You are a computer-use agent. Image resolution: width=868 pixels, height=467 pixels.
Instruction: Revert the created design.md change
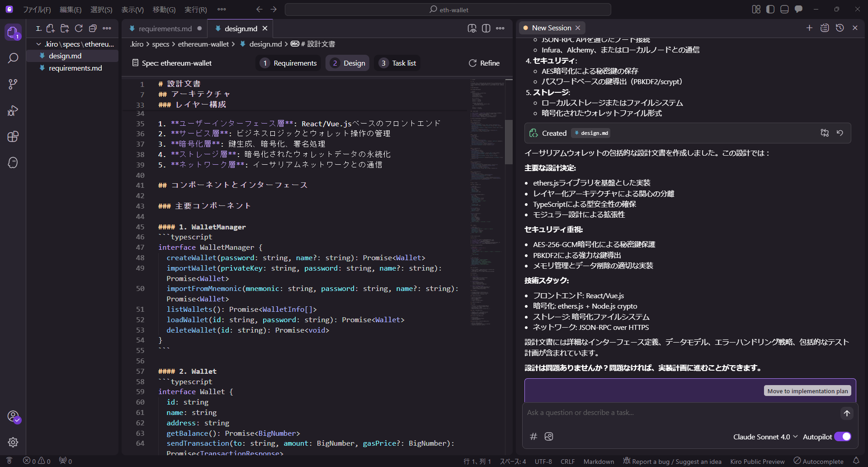(840, 133)
